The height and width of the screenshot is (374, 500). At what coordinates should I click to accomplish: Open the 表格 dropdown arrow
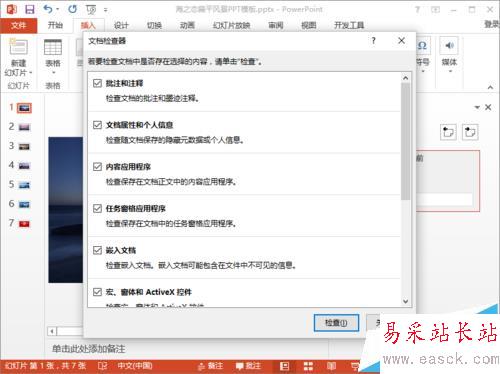pyautogui.click(x=53, y=73)
